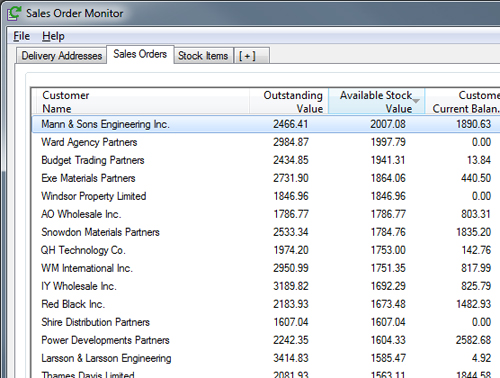Click available stock value 1997.79

[388, 142]
